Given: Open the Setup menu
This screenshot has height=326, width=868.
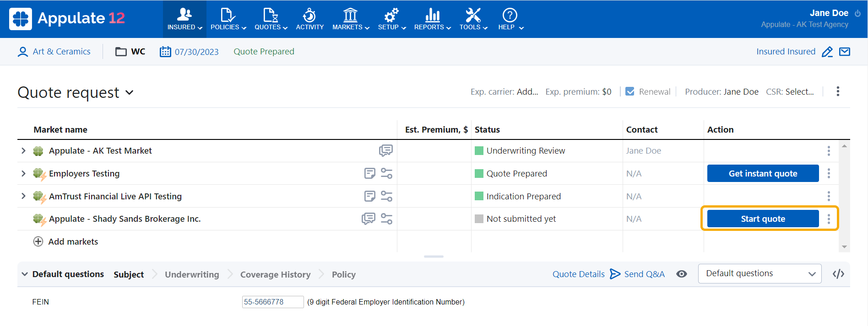Looking at the screenshot, I should pos(392,19).
